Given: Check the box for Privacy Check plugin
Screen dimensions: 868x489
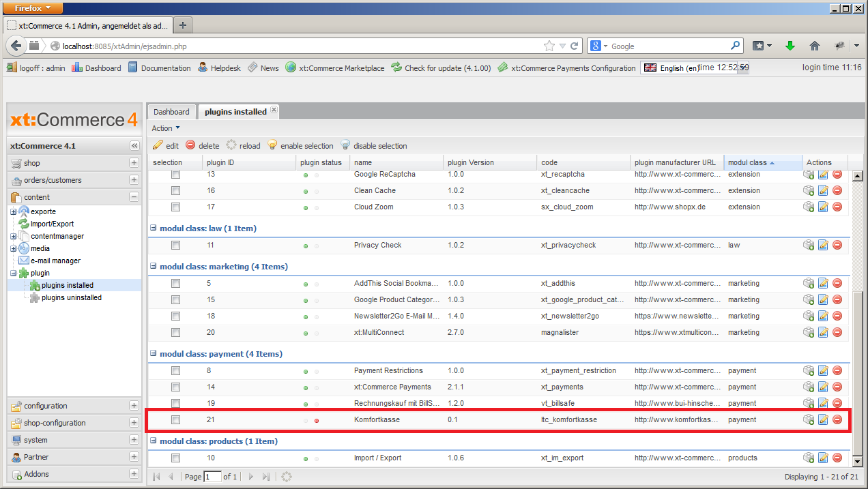Looking at the screenshot, I should [x=175, y=245].
